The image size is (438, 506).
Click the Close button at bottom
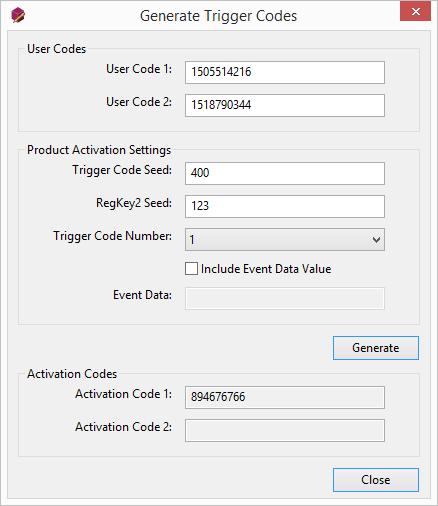[x=376, y=480]
